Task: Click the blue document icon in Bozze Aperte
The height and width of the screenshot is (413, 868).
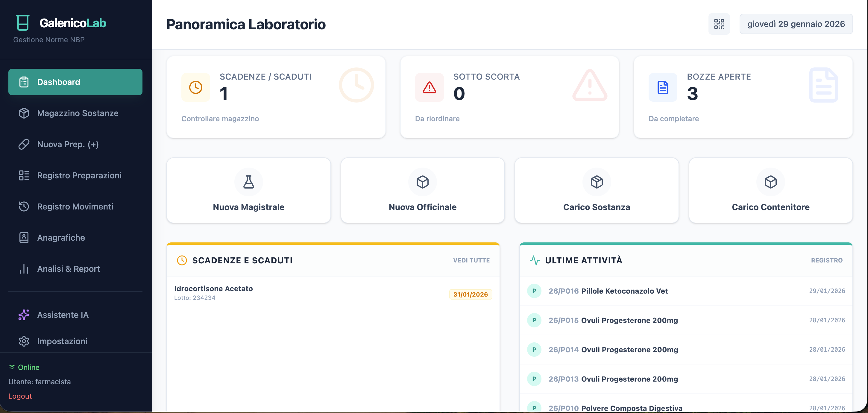Action: pos(662,87)
